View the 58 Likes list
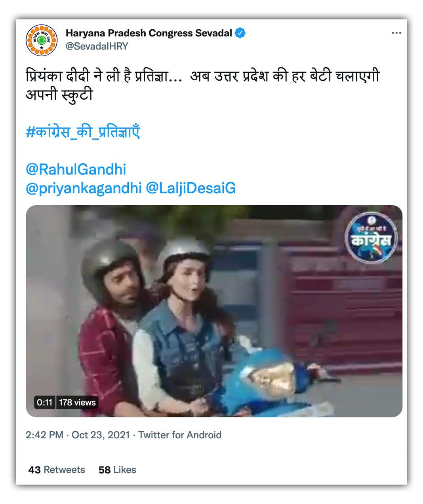 [x=117, y=470]
